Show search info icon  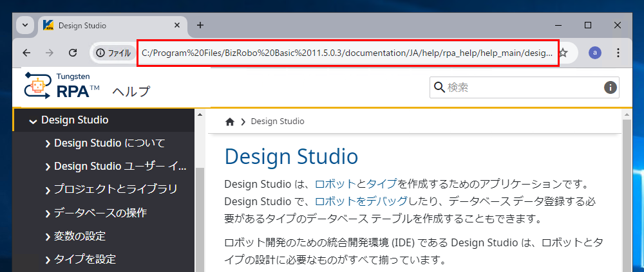click(x=611, y=87)
